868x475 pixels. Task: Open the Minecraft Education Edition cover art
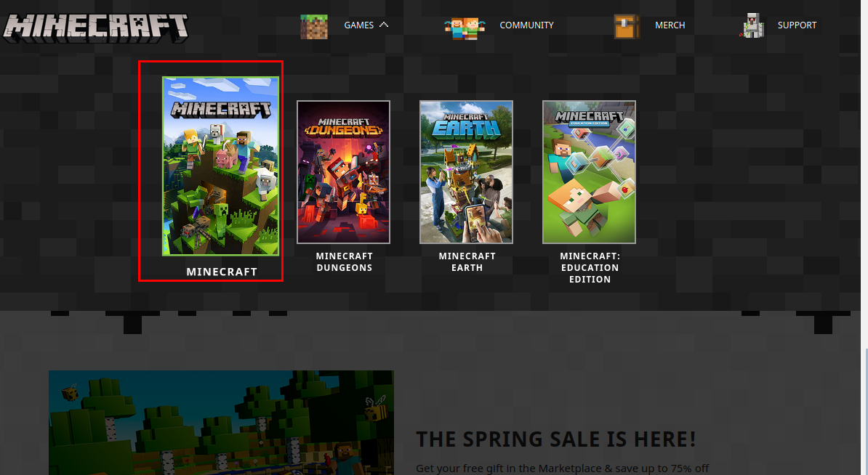(589, 172)
